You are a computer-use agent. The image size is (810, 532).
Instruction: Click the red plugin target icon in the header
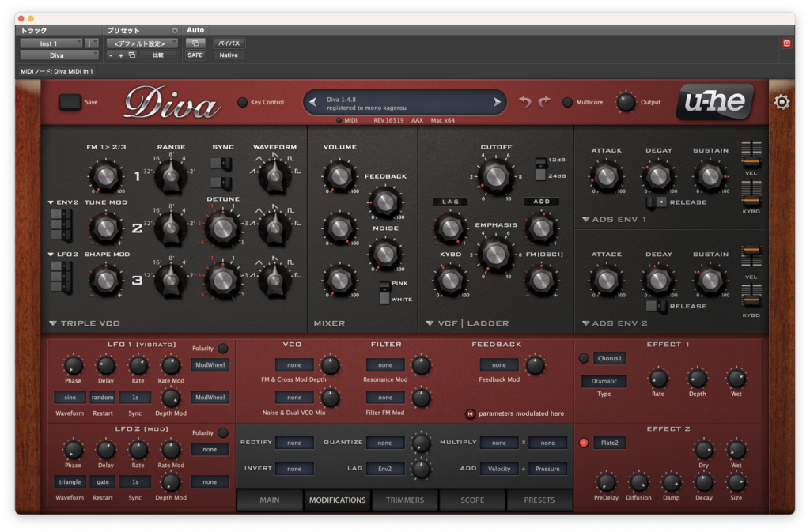click(787, 43)
